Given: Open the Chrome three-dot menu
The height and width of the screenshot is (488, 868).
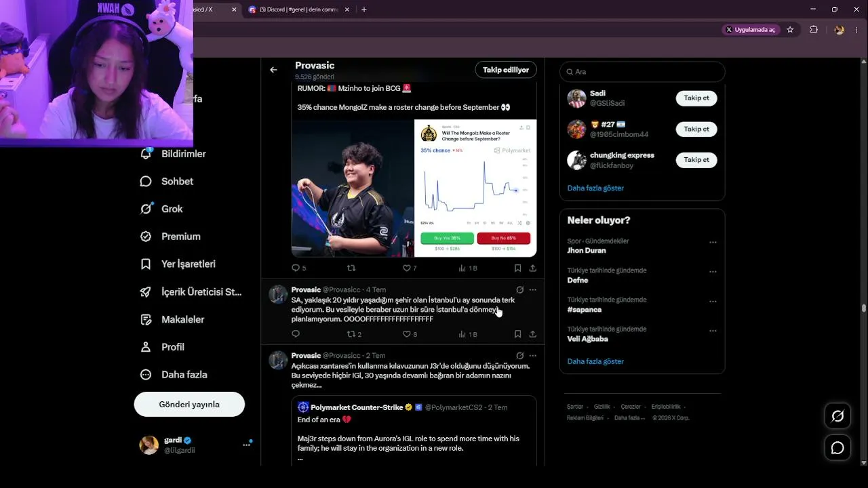Looking at the screenshot, I should tap(857, 30).
